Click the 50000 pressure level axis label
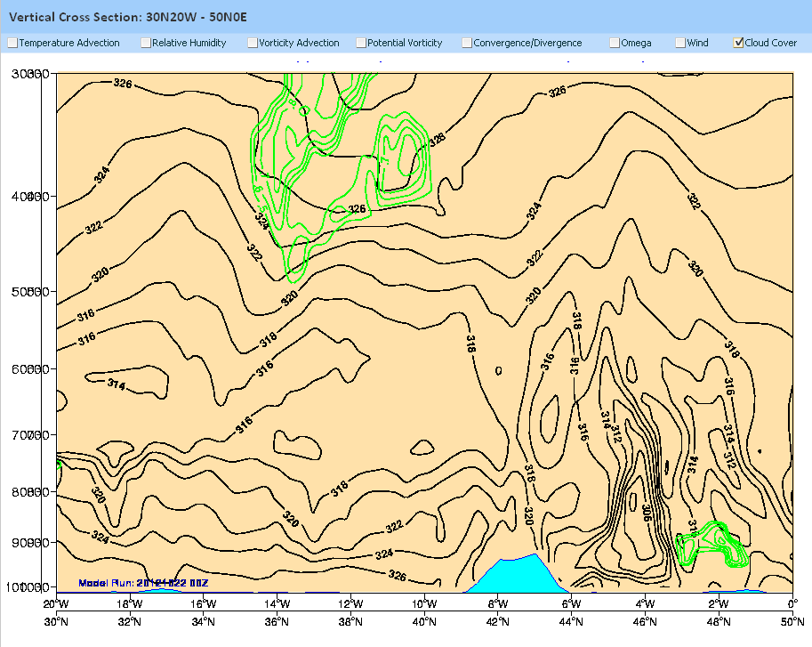The width and height of the screenshot is (812, 647). [28, 292]
